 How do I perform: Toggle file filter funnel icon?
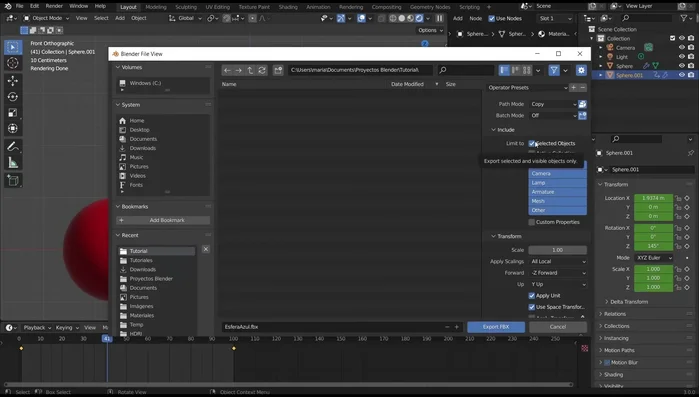point(554,70)
